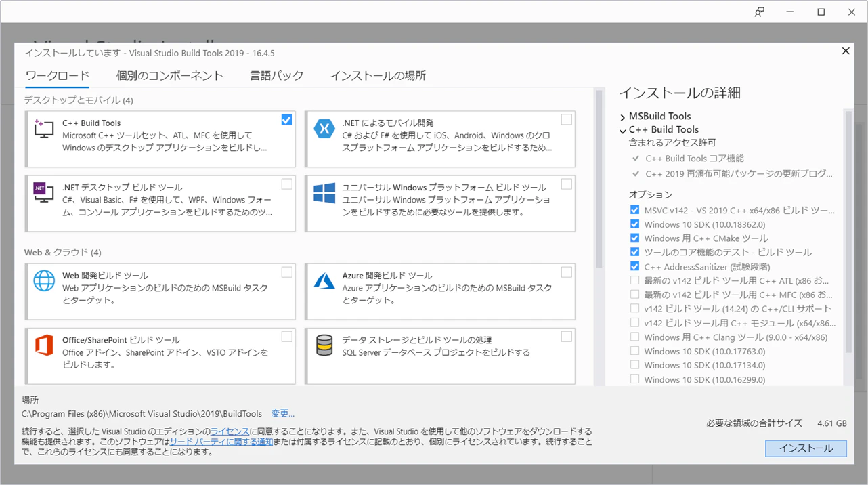Click C++ Build Tools コア機能 item

pyautogui.click(x=695, y=158)
